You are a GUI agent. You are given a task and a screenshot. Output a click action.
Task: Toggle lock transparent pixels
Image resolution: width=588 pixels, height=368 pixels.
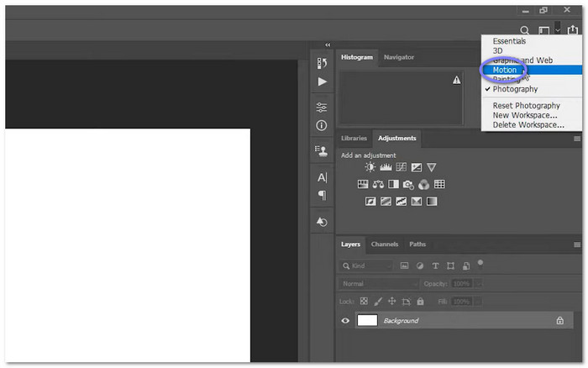364,302
